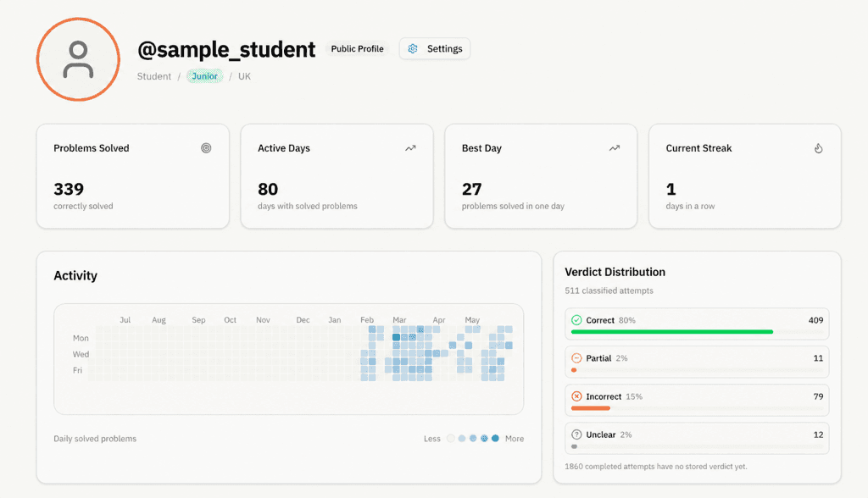This screenshot has height=498, width=868.
Task: Open the Current Streak card
Action: tap(745, 176)
